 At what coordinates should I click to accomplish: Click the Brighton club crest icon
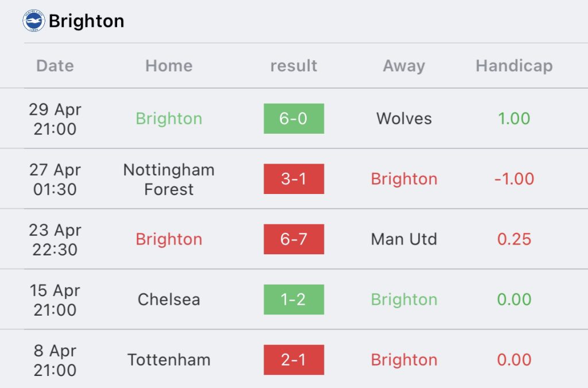coord(34,21)
